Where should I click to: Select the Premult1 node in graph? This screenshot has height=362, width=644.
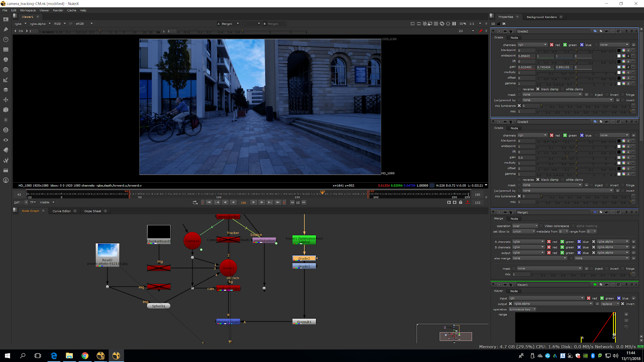pos(304,322)
